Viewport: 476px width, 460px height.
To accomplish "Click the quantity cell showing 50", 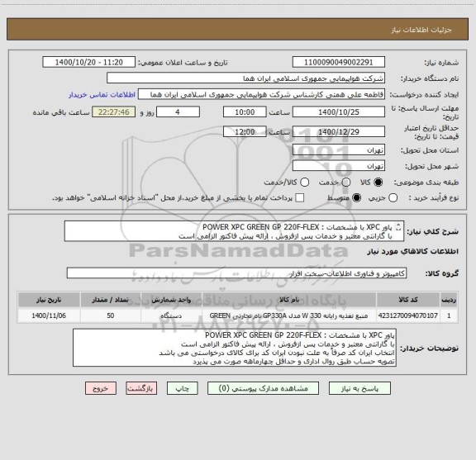I will coord(111,315).
